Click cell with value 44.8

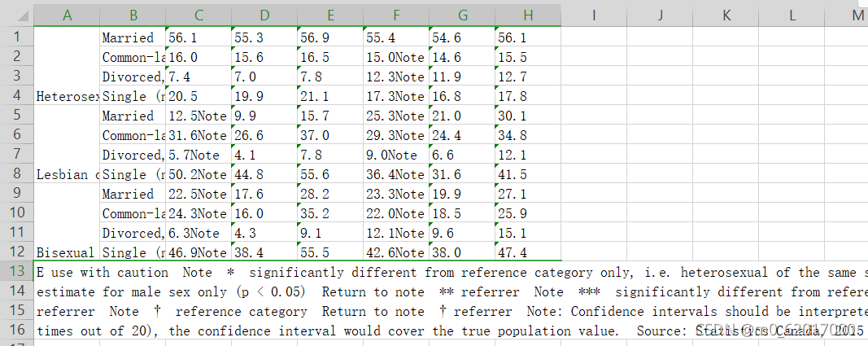264,174
